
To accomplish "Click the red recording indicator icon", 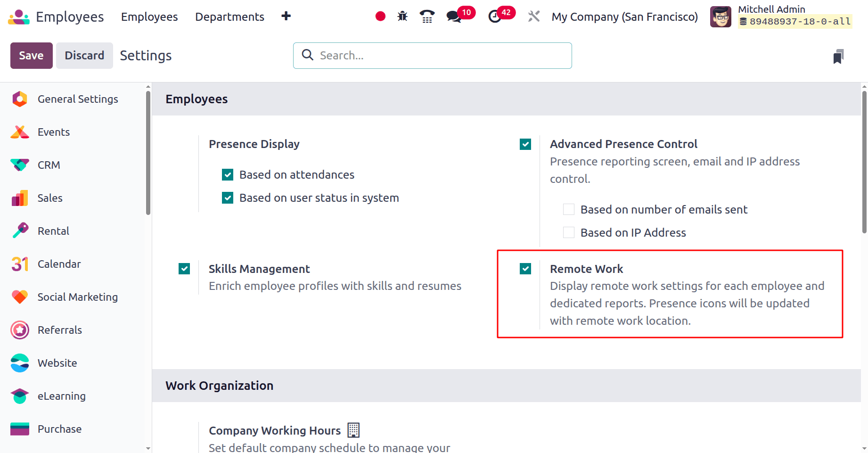I will [380, 16].
